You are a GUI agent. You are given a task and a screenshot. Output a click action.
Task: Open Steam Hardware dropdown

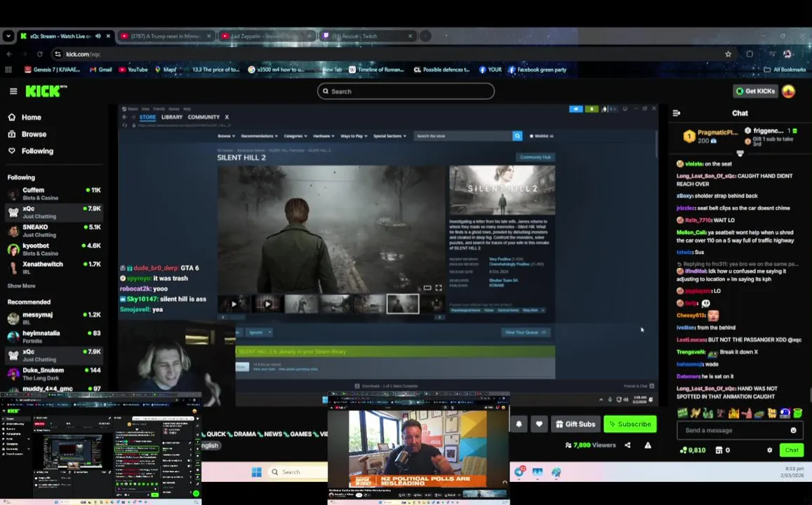(x=324, y=136)
